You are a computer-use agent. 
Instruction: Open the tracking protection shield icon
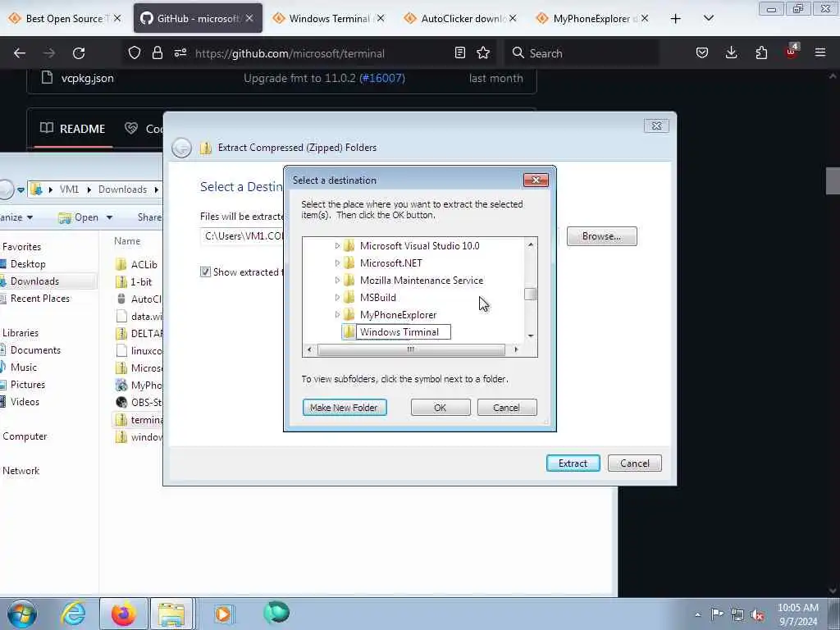[x=135, y=53]
